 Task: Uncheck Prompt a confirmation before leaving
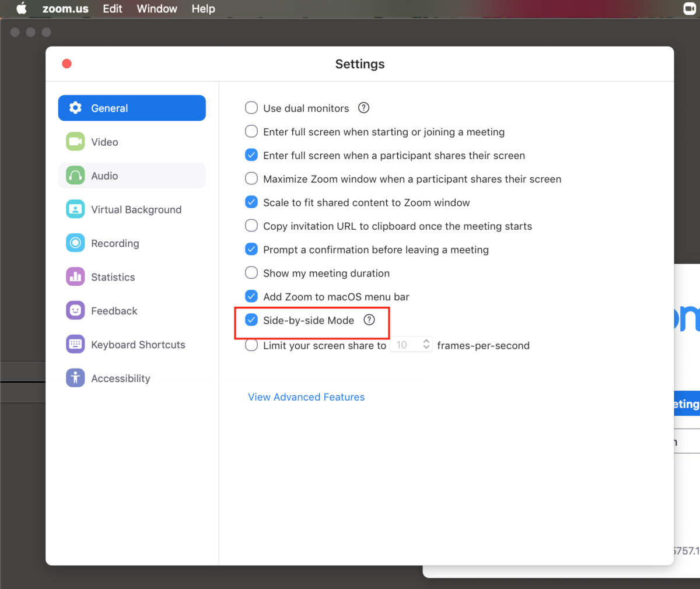pos(251,249)
